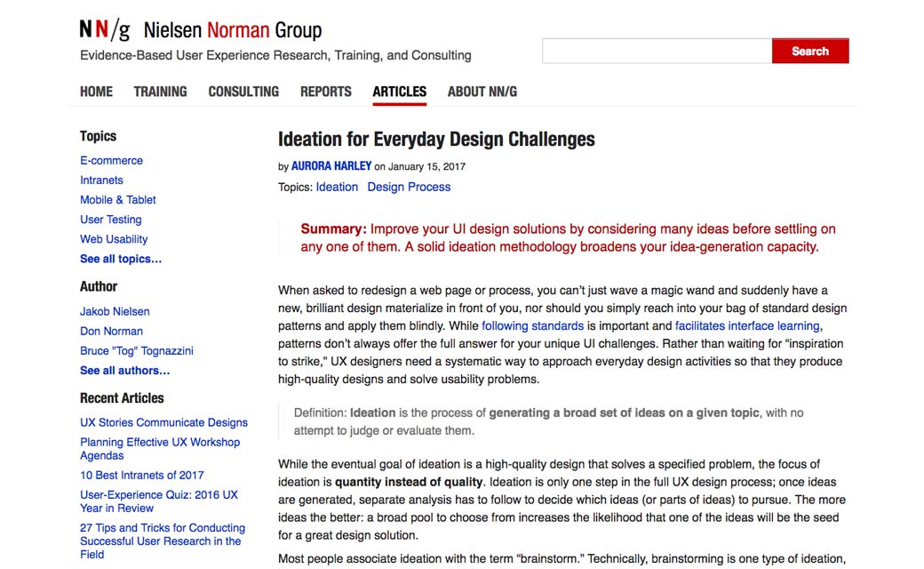
Task: Open the Design Process topic tag
Action: pos(409,188)
